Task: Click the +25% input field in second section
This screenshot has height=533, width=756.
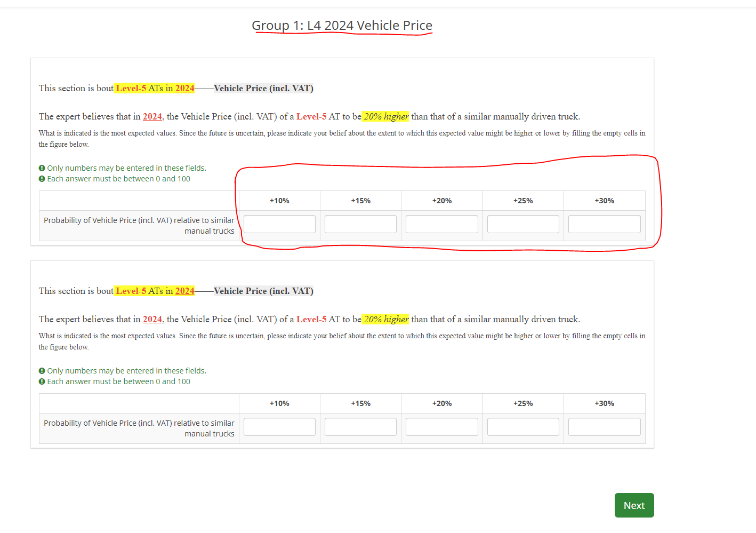Action: pyautogui.click(x=523, y=427)
